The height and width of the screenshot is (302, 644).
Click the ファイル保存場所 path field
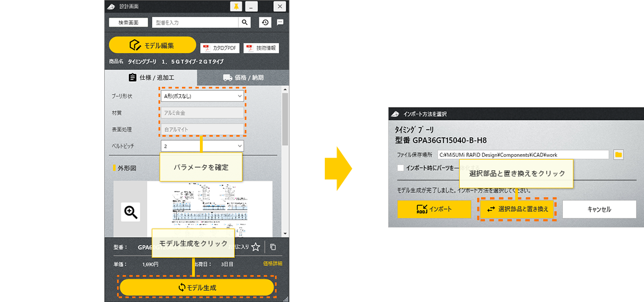(523, 155)
